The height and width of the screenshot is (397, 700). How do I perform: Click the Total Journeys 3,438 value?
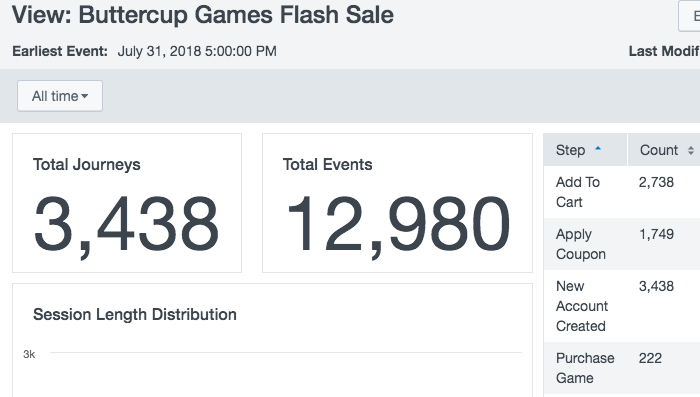(126, 225)
